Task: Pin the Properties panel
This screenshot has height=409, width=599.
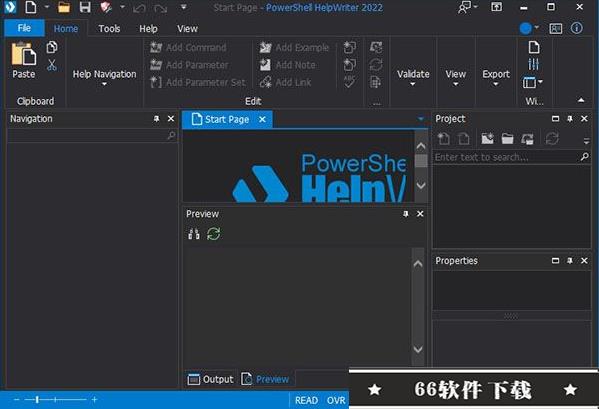Action: (x=570, y=260)
